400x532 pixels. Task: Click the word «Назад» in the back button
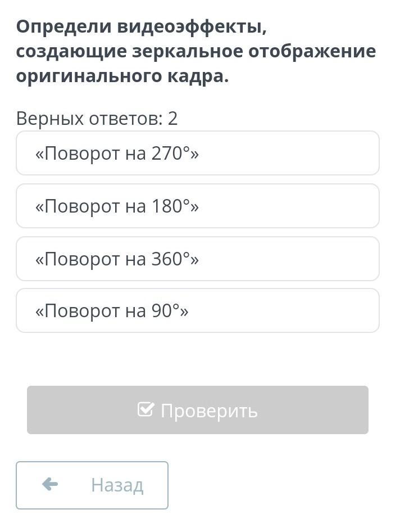[117, 485]
